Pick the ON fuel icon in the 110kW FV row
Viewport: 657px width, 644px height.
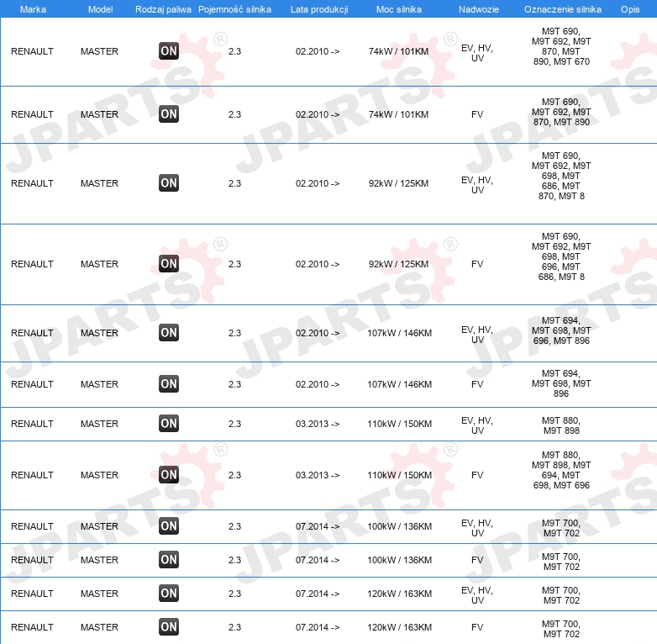tap(169, 475)
